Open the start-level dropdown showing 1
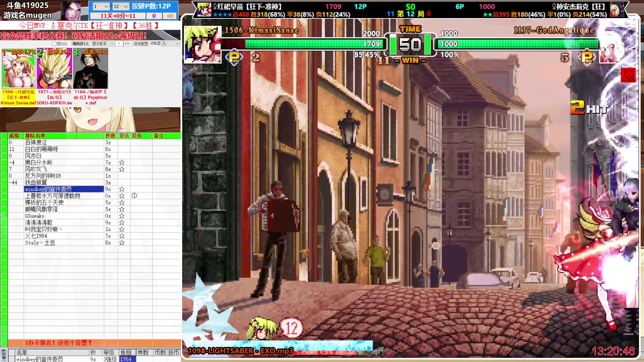The image size is (644, 362). (101, 6)
